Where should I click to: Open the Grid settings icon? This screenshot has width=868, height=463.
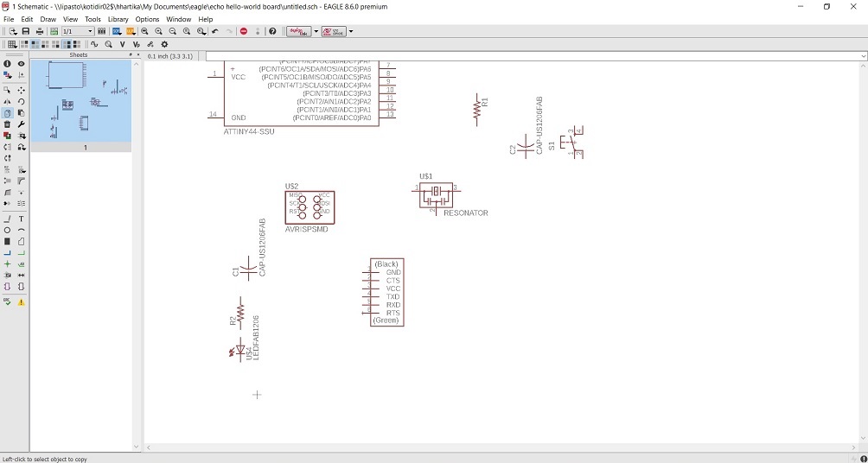click(x=11, y=44)
